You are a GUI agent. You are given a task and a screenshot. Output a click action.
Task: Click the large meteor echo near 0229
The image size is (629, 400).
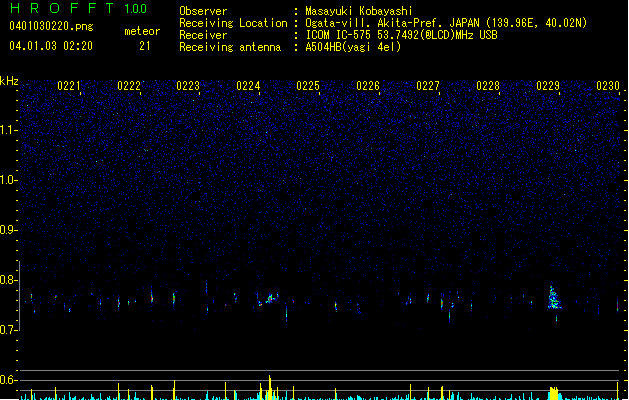coord(554,299)
